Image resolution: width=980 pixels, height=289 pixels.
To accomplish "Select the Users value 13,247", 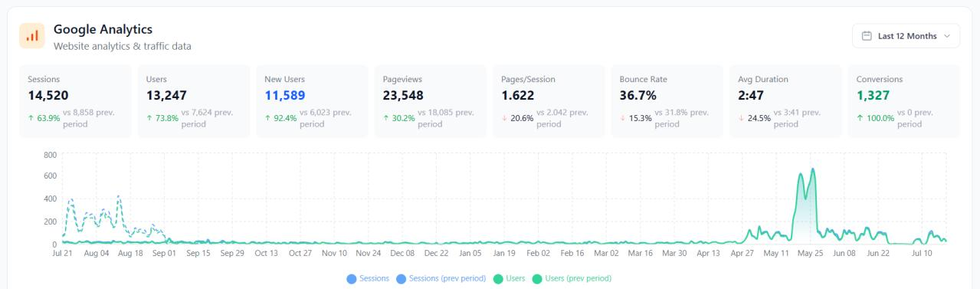I will [167, 96].
